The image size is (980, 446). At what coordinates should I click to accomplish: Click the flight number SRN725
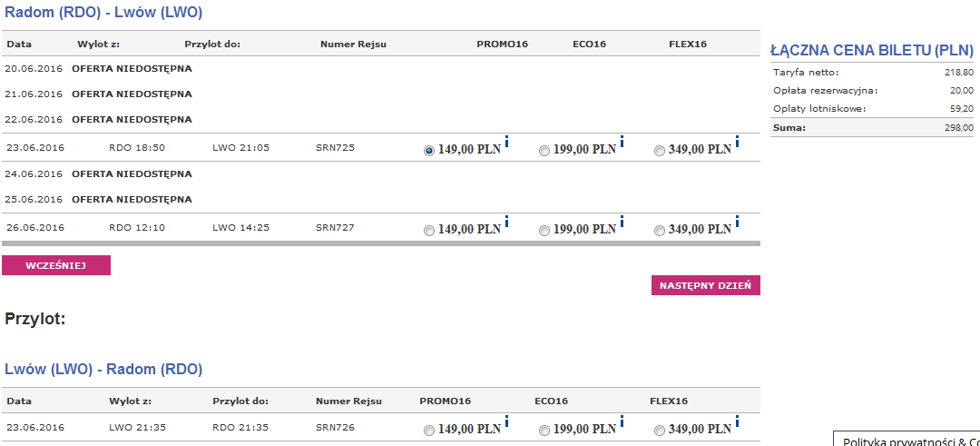click(x=336, y=148)
